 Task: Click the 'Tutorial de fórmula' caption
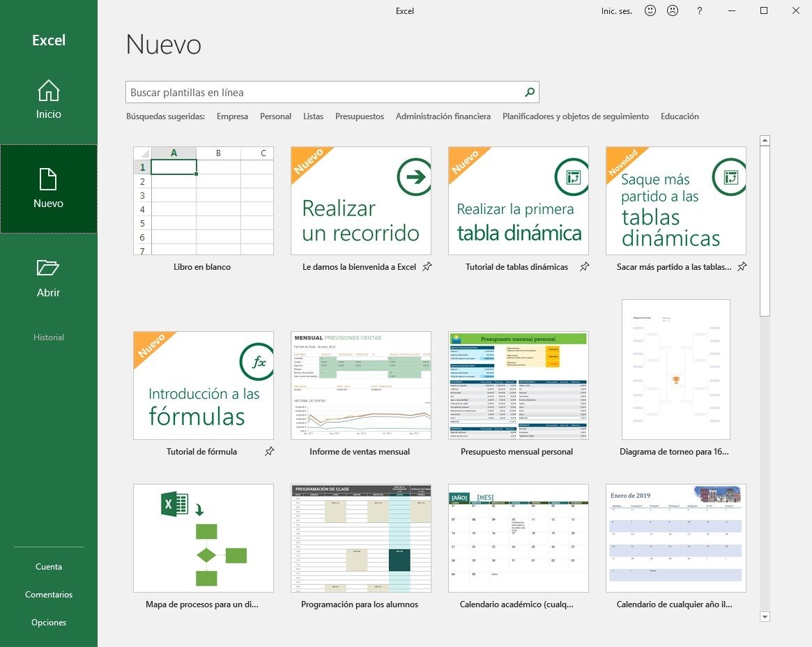click(201, 452)
